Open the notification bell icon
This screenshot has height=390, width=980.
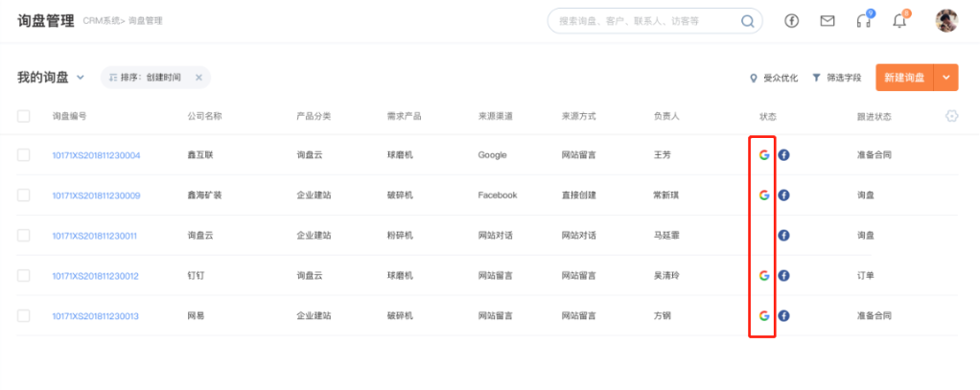point(898,21)
